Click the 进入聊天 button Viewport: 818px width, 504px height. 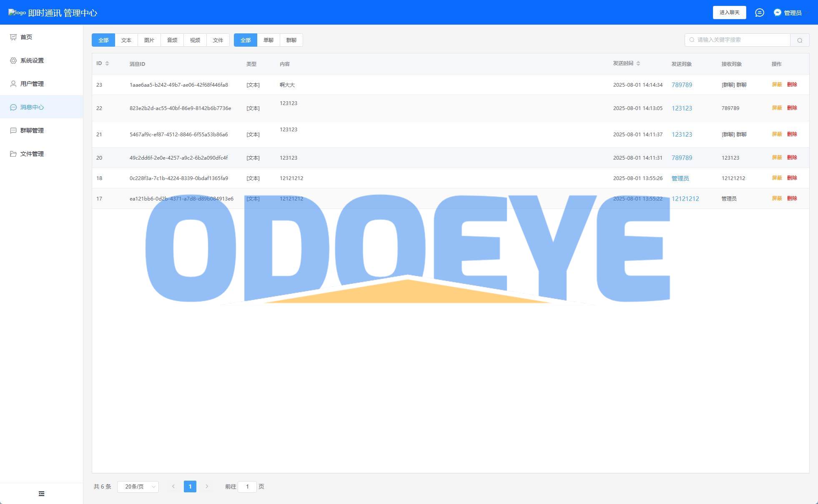click(729, 13)
